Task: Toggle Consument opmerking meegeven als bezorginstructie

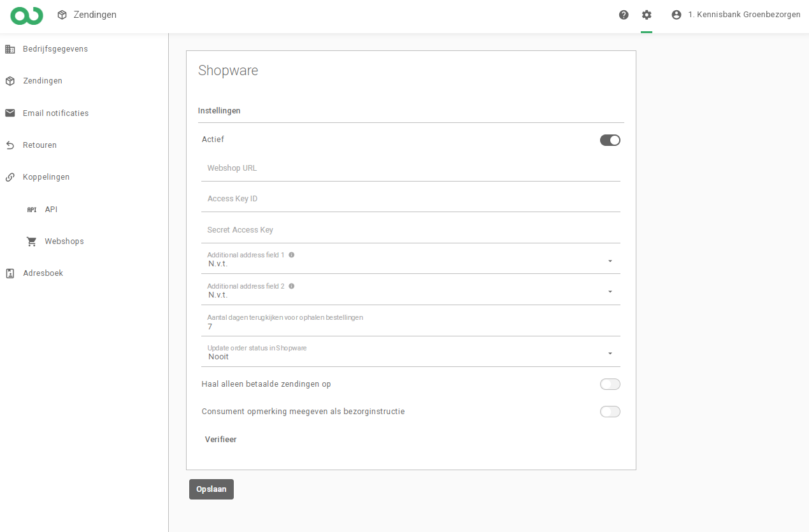Action: pos(610,412)
